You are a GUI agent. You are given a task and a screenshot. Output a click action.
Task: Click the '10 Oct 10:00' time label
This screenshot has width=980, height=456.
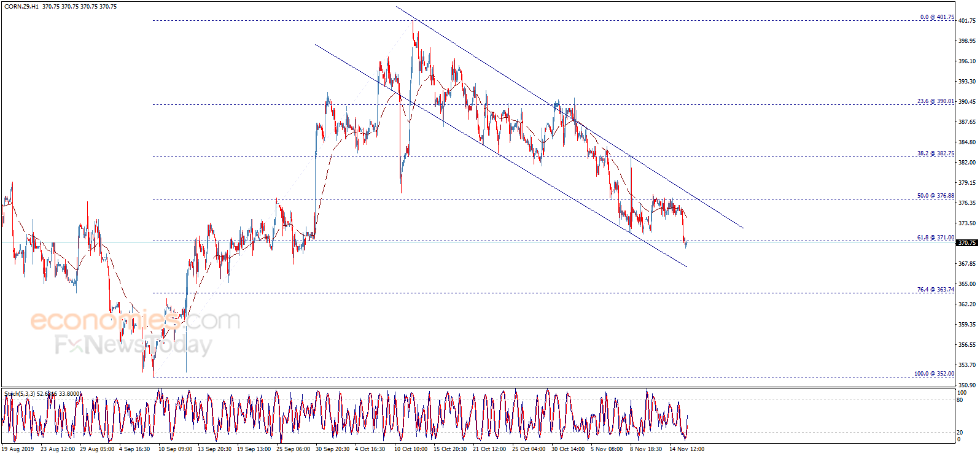tap(411, 449)
